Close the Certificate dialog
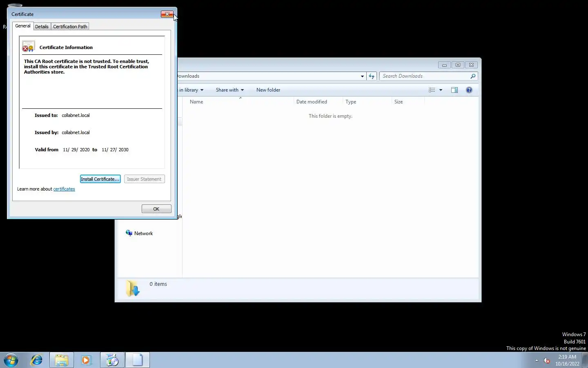Screen dimensions: 588x368 tap(167, 14)
